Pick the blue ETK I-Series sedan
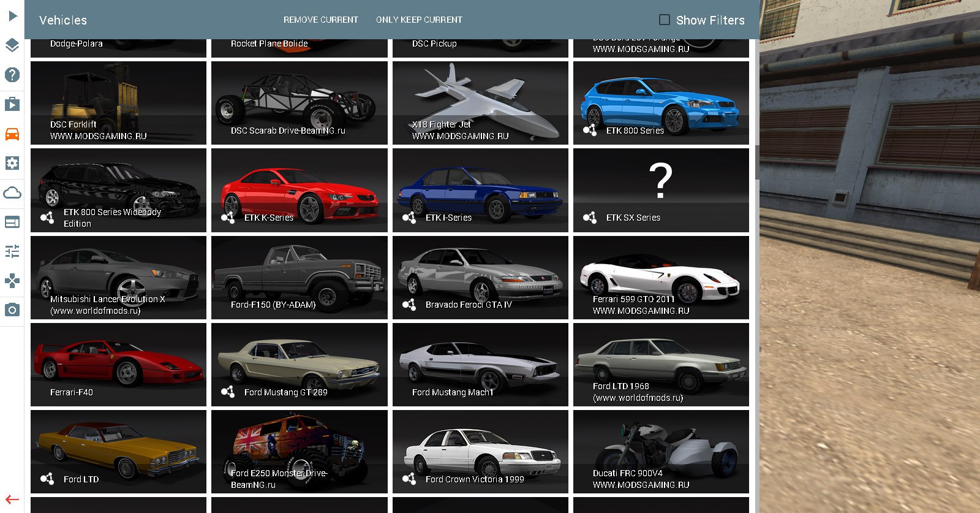The height and width of the screenshot is (513, 980). pos(480,190)
